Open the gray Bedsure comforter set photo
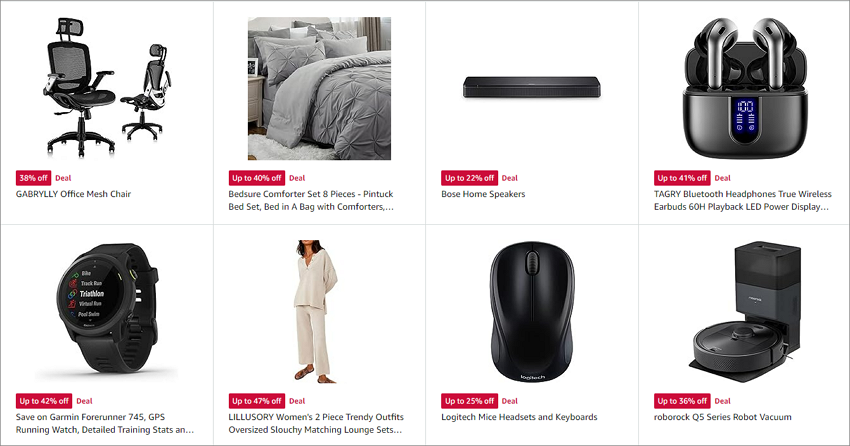The width and height of the screenshot is (850, 446). tap(319, 88)
